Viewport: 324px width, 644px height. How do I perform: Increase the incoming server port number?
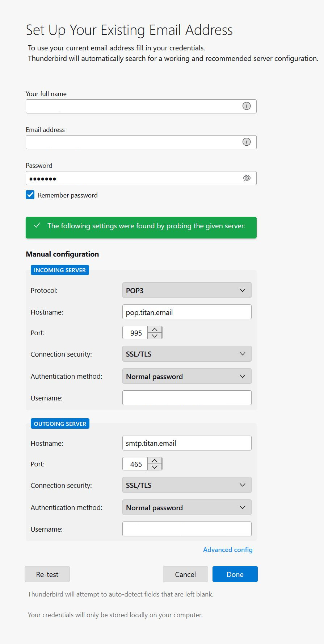pos(155,329)
